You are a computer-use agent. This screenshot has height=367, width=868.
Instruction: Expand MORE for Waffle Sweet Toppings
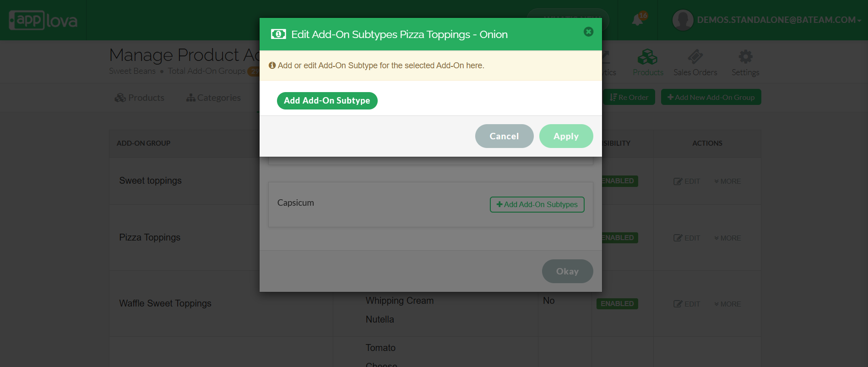click(727, 304)
